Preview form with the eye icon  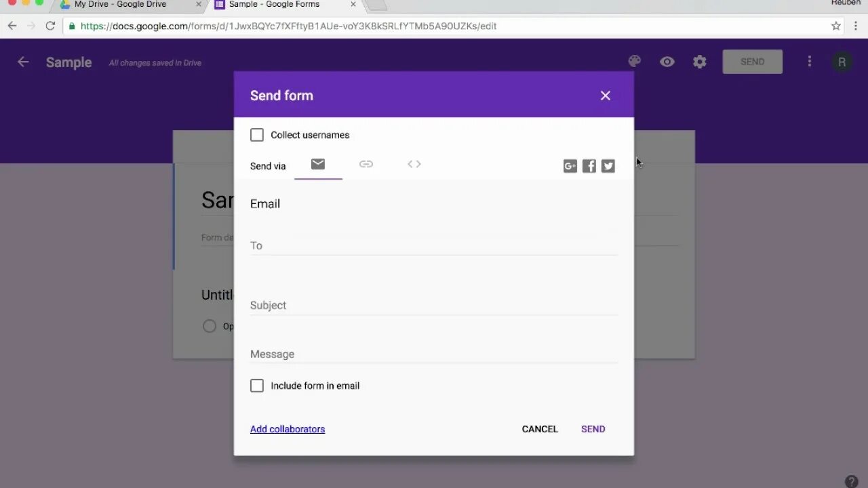click(x=667, y=62)
